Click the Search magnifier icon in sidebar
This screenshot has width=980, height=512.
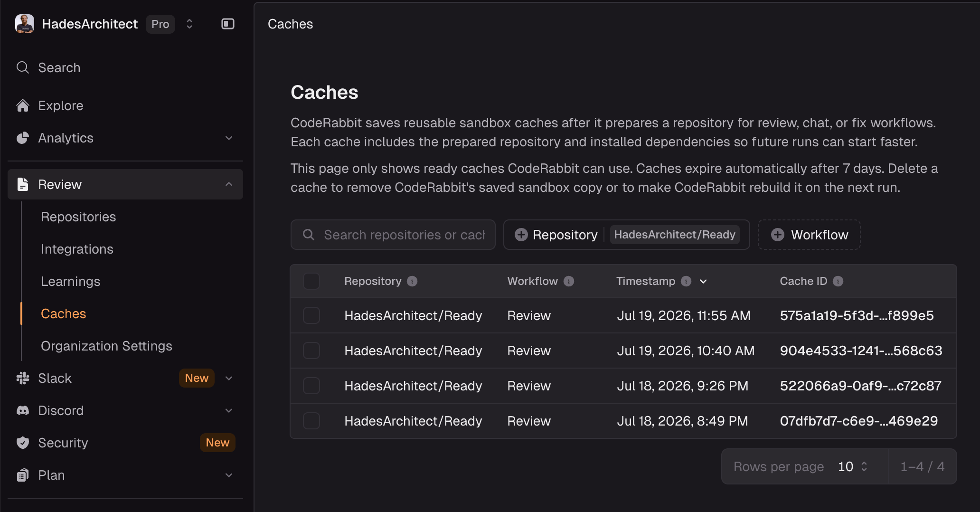[23, 67]
